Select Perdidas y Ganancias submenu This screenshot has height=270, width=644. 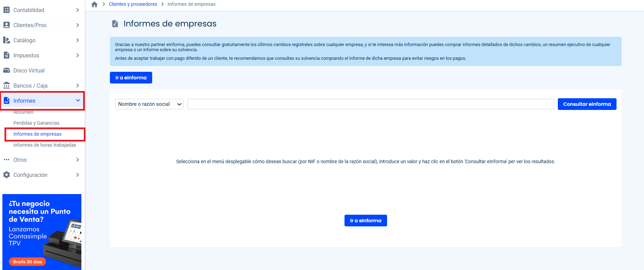click(x=36, y=123)
